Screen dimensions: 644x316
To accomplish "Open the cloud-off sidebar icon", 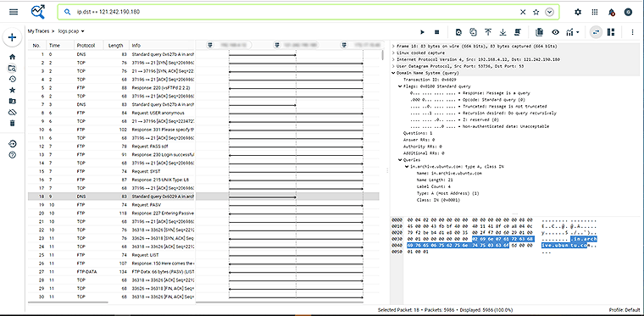I will tap(13, 112).
